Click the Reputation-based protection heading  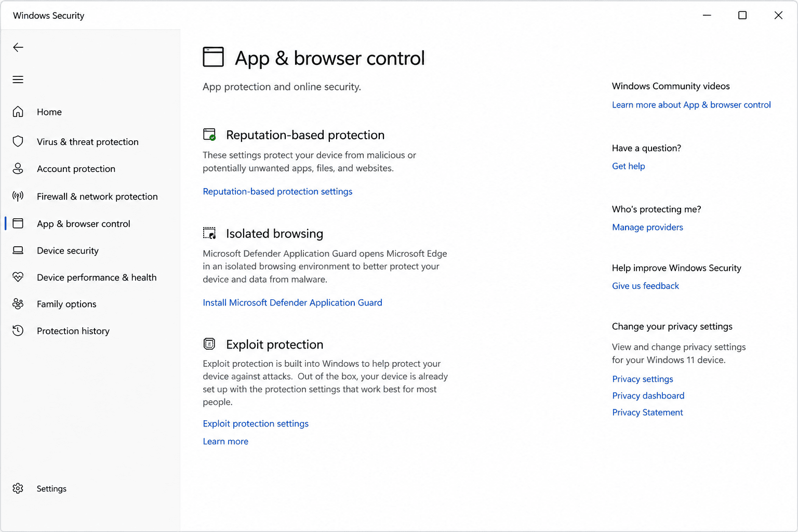pos(305,135)
